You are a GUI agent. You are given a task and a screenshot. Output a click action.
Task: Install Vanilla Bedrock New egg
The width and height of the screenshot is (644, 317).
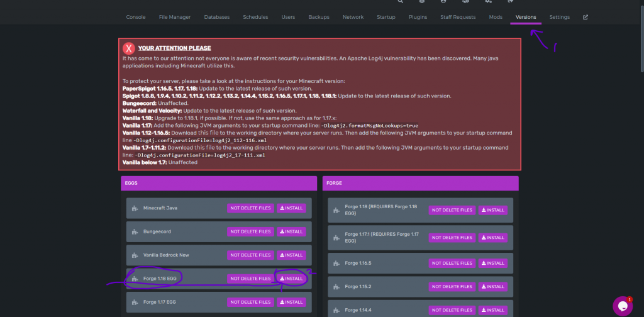pyautogui.click(x=291, y=255)
